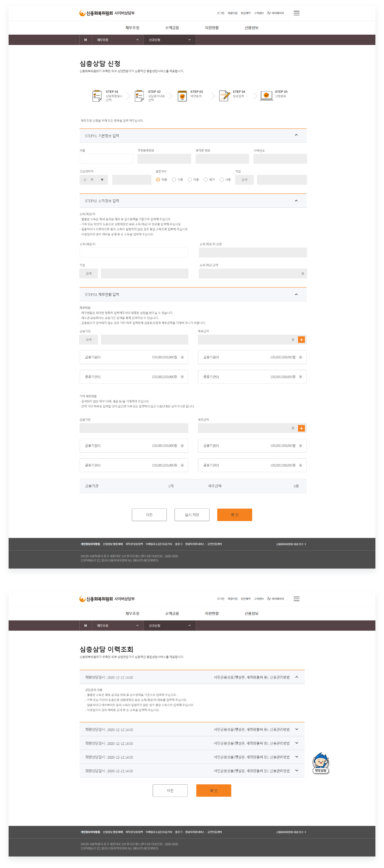Click the STEP 04 정보입력 pencil icon
Image resolution: width=384 pixels, height=868 pixels.
click(x=224, y=96)
